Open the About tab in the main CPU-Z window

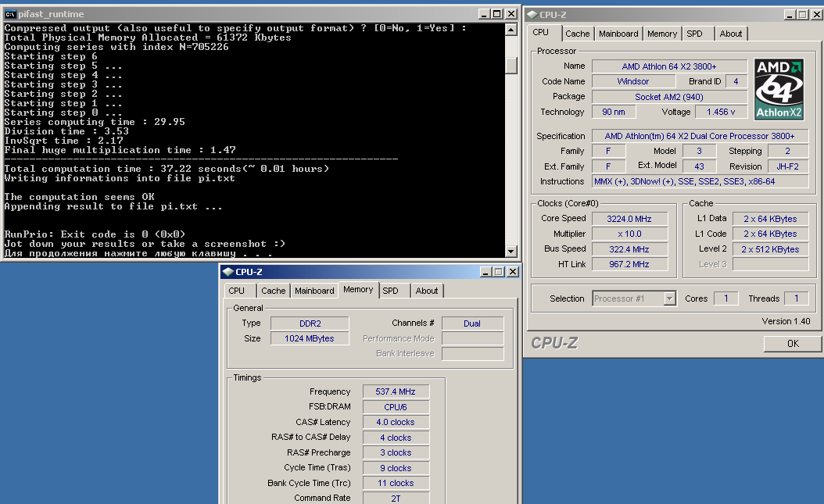tap(730, 34)
